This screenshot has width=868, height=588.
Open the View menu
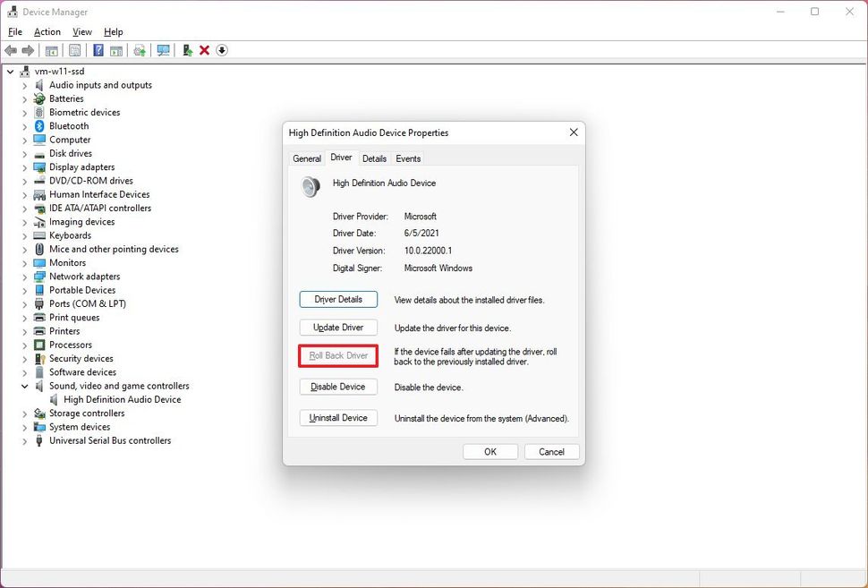point(81,31)
